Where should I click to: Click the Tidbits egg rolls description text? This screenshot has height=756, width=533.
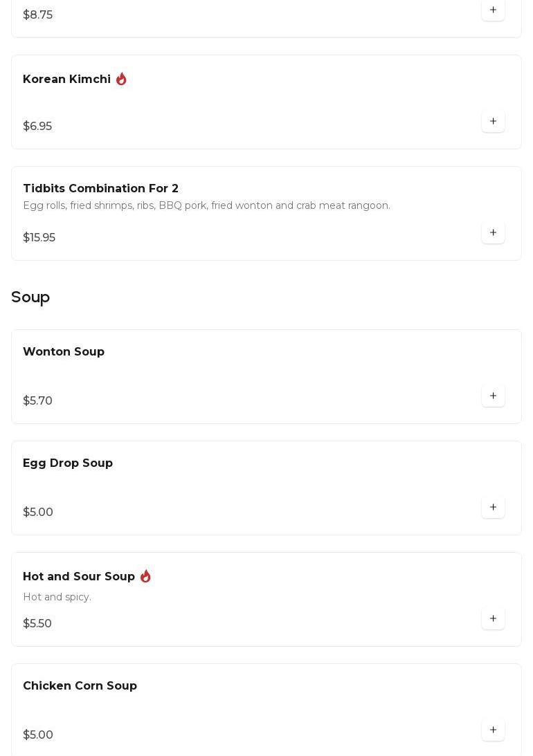click(x=206, y=206)
